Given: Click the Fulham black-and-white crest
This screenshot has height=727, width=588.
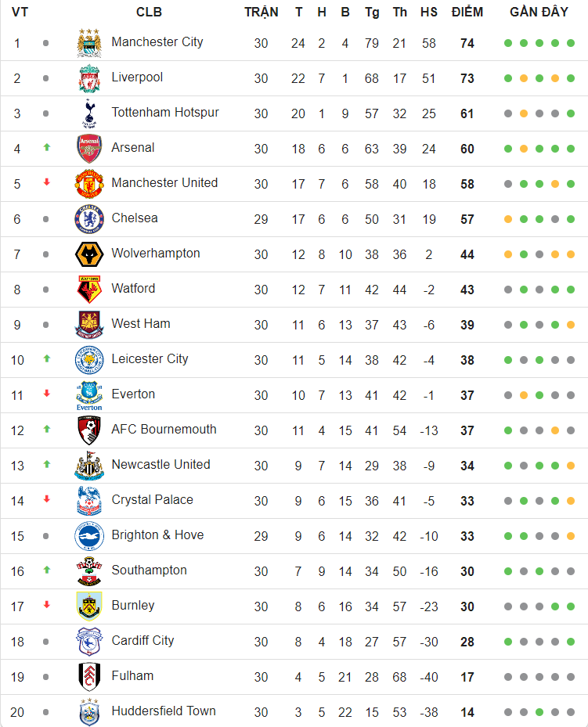Looking at the screenshot, I should 89,677.
